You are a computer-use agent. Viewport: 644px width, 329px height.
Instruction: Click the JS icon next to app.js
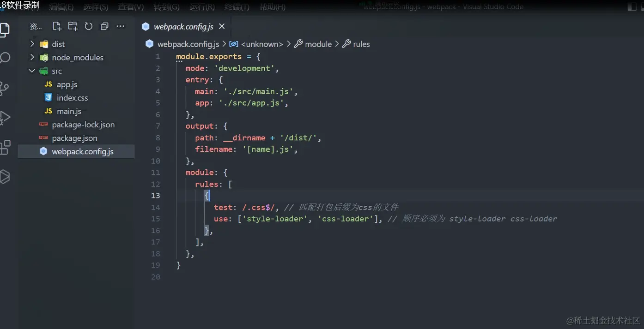49,84
